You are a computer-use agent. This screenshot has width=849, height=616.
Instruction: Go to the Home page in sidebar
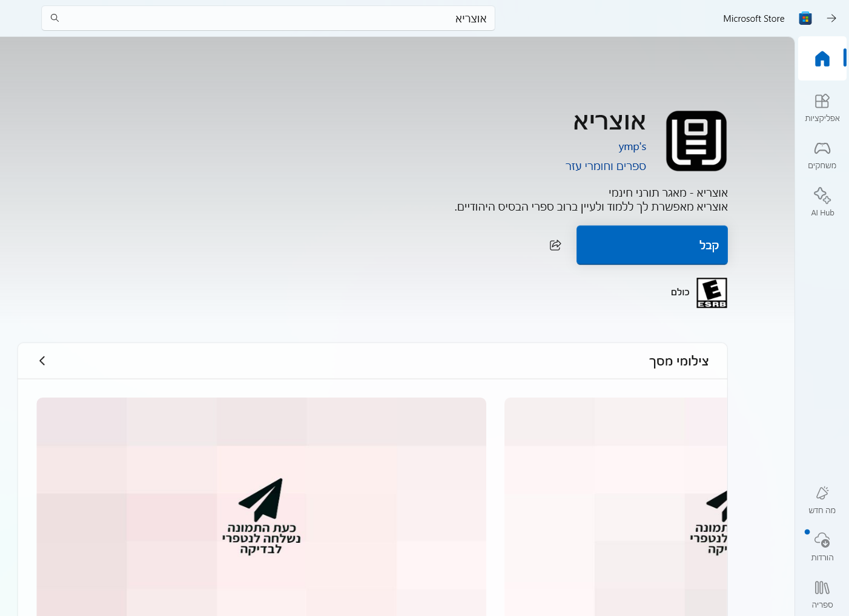822,59
